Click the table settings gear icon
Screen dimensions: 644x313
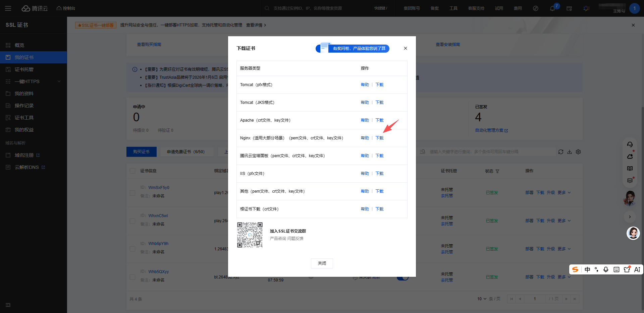[578, 152]
